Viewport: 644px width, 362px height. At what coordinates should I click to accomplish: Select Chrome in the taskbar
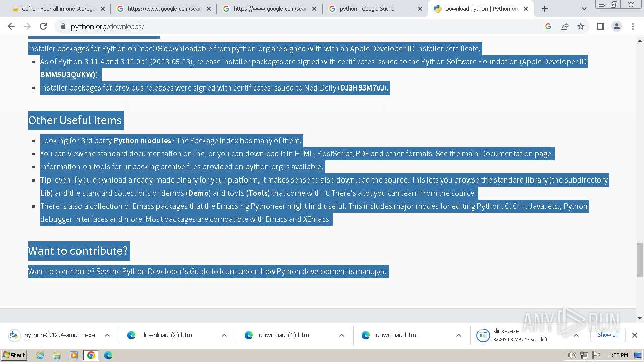click(91, 355)
